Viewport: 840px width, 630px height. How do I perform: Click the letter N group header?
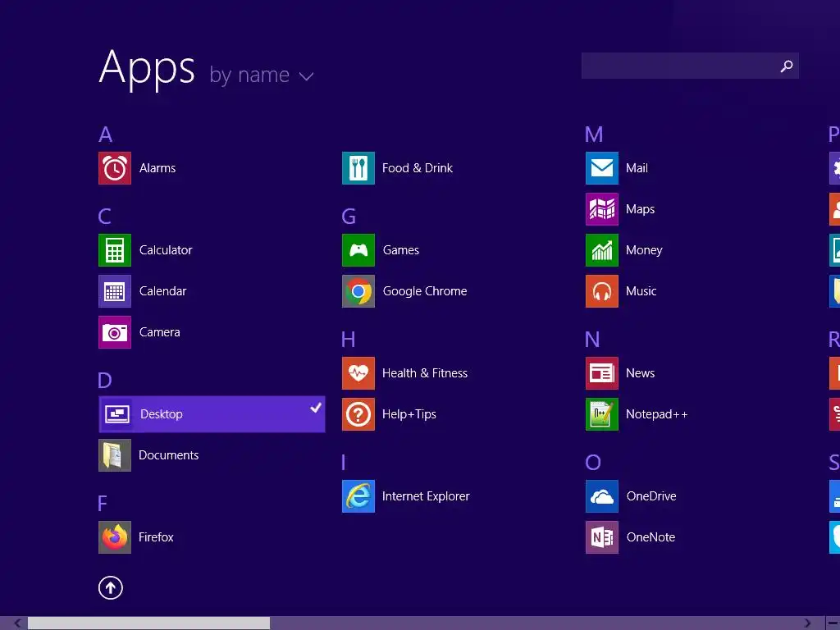click(x=592, y=340)
